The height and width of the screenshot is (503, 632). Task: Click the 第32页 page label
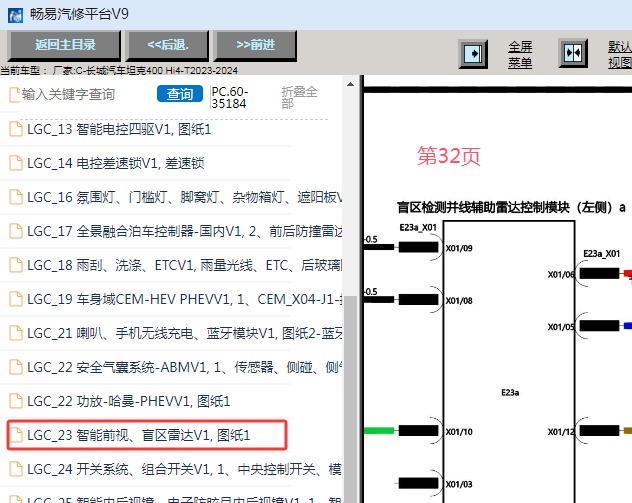(x=449, y=156)
